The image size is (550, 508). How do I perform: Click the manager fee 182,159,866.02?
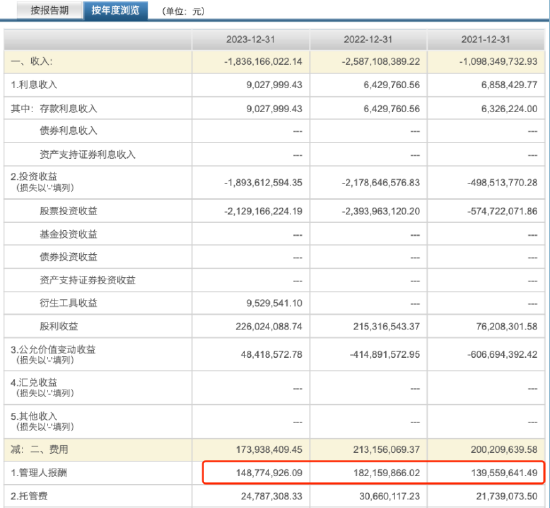386,473
